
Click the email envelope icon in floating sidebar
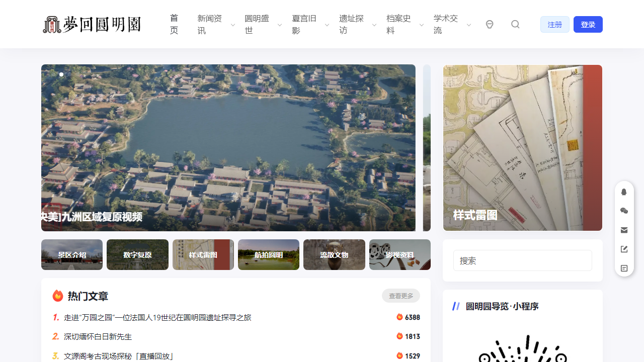(x=624, y=230)
